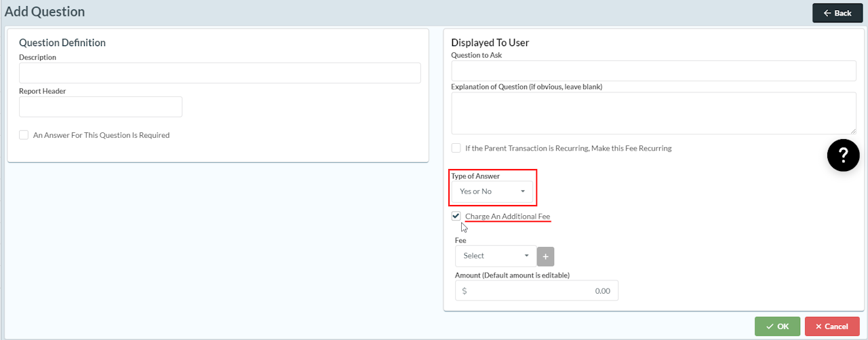Click the Back button
This screenshot has height=340, width=868.
click(x=837, y=13)
